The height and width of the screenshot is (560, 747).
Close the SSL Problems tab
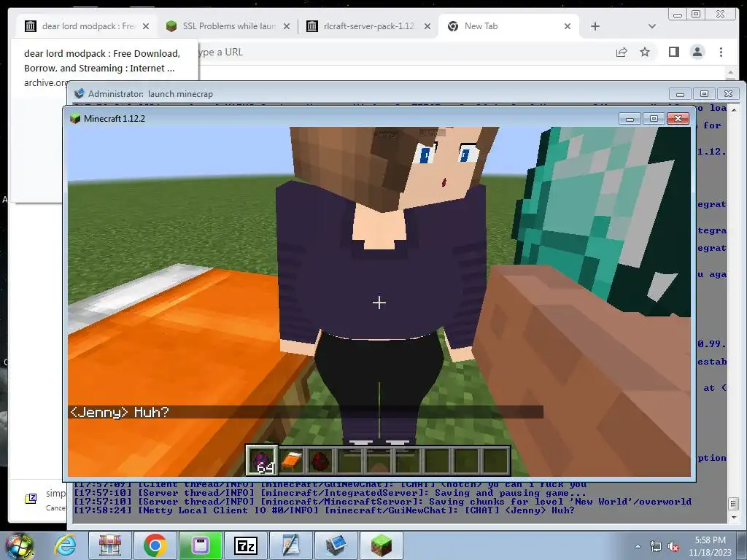coord(286,27)
